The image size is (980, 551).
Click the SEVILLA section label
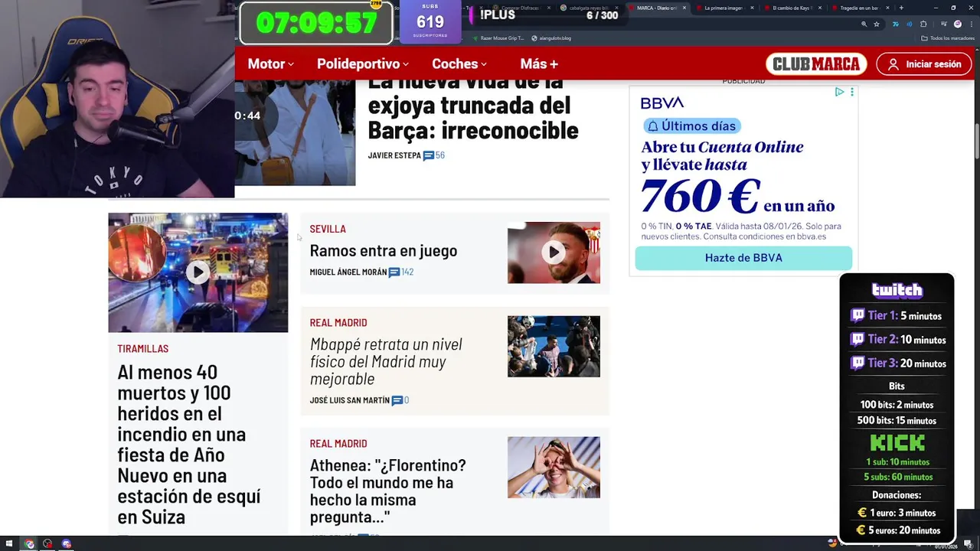coord(328,229)
